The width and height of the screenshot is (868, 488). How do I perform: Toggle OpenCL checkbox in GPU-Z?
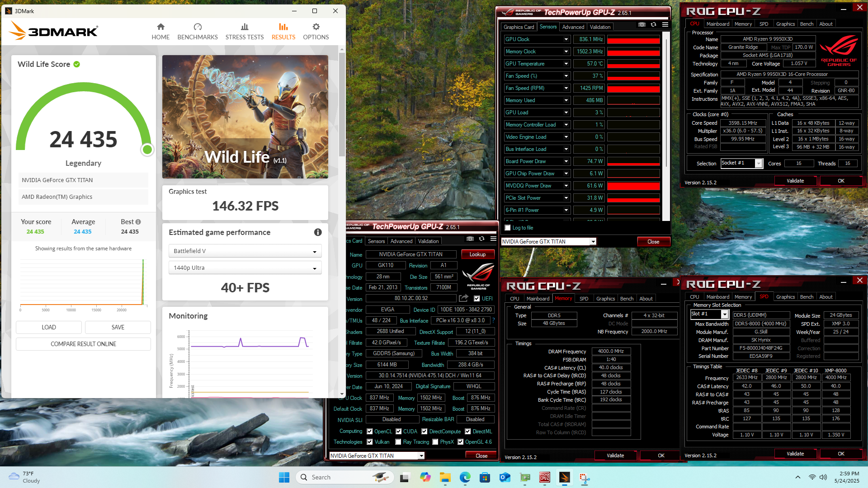pyautogui.click(x=370, y=432)
